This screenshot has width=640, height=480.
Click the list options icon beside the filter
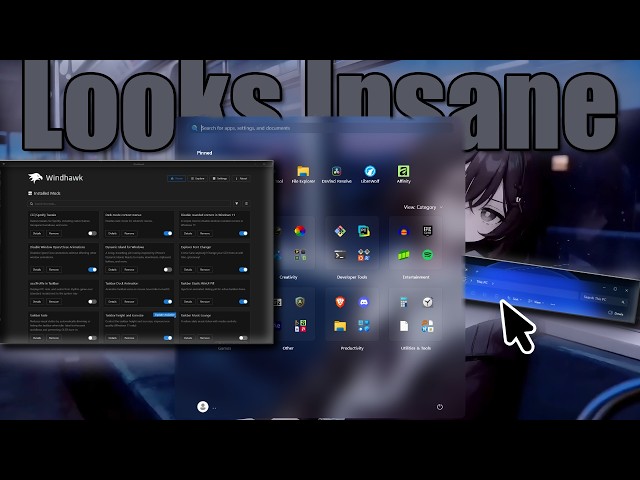246,203
